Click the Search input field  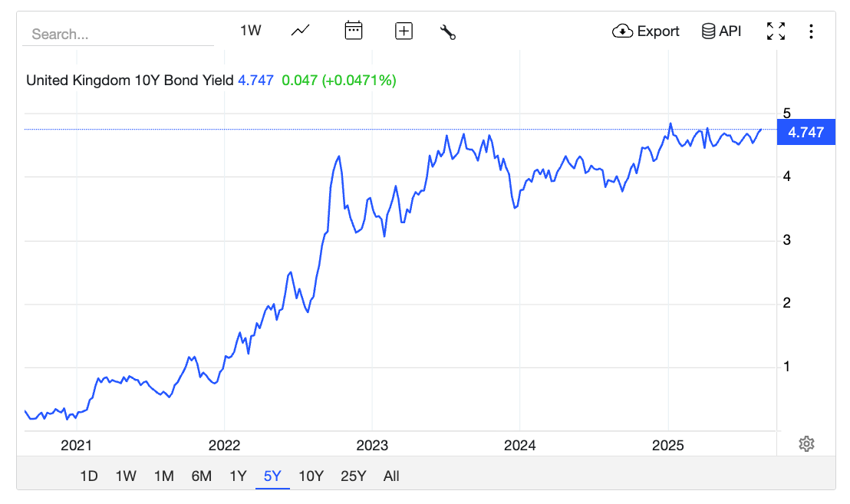pyautogui.click(x=117, y=35)
